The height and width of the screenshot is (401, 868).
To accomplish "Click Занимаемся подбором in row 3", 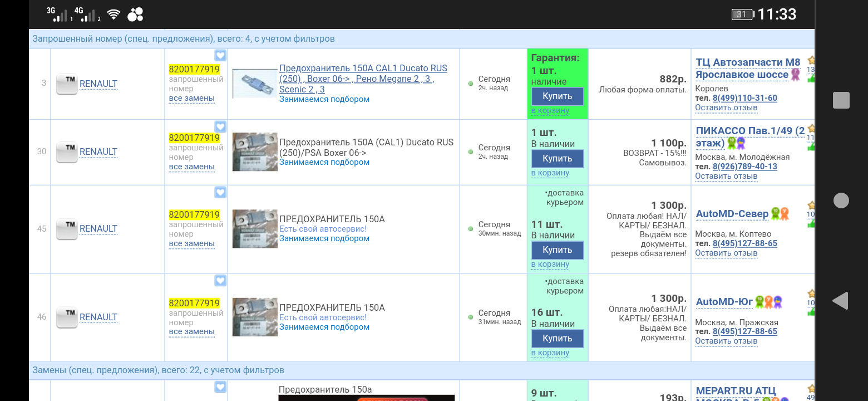I will [324, 99].
